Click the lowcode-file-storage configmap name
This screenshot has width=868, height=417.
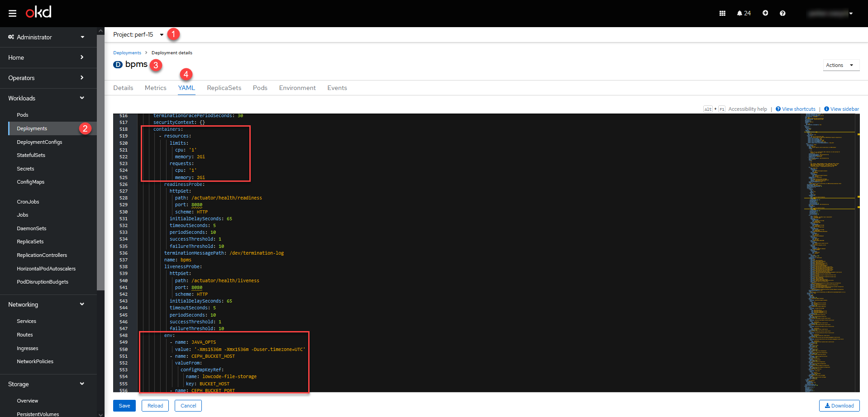click(229, 376)
